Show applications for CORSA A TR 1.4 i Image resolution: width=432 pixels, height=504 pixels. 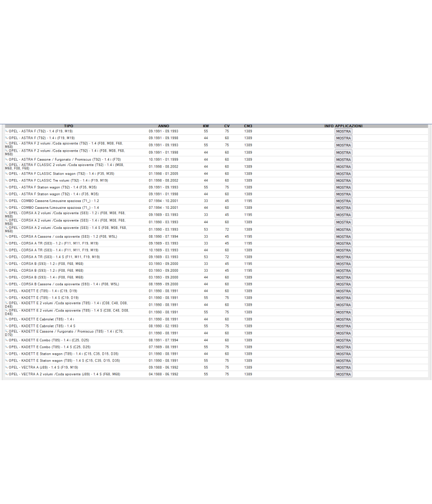tap(343, 251)
